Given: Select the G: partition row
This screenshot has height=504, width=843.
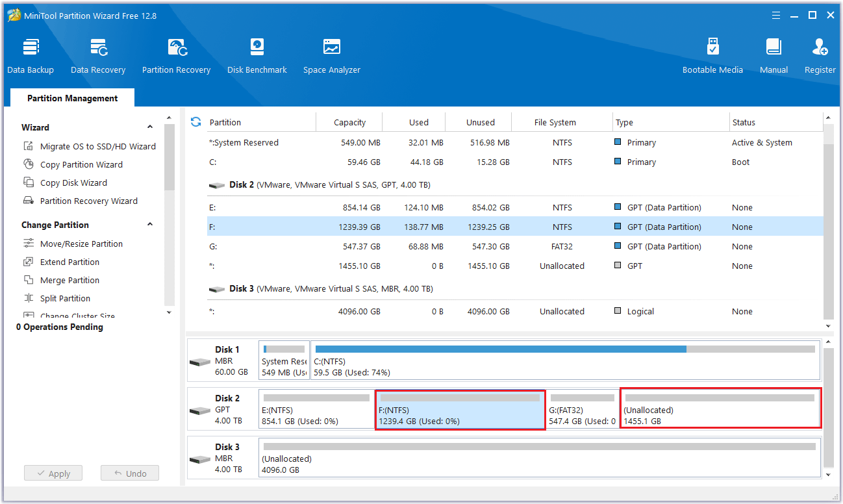Looking at the screenshot, I should pos(514,246).
